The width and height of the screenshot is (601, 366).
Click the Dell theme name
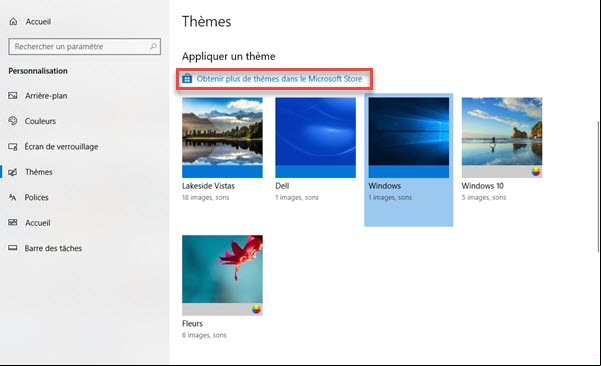click(282, 186)
